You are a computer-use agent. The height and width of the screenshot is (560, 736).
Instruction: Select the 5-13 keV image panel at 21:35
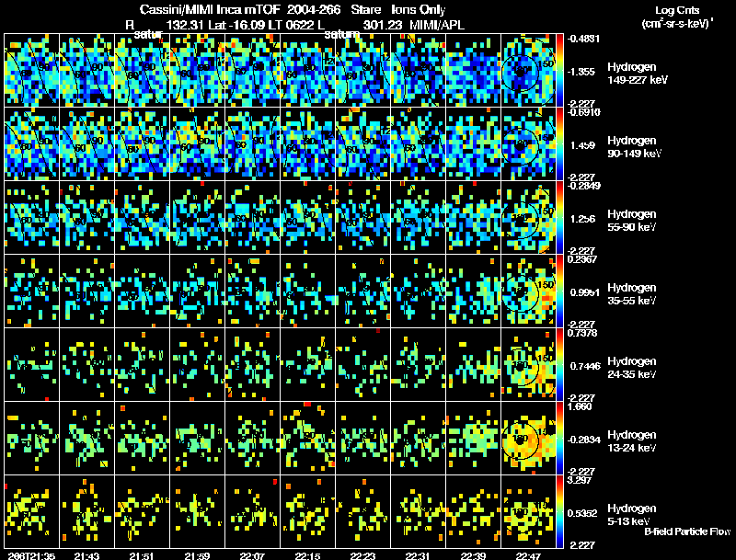(32, 511)
